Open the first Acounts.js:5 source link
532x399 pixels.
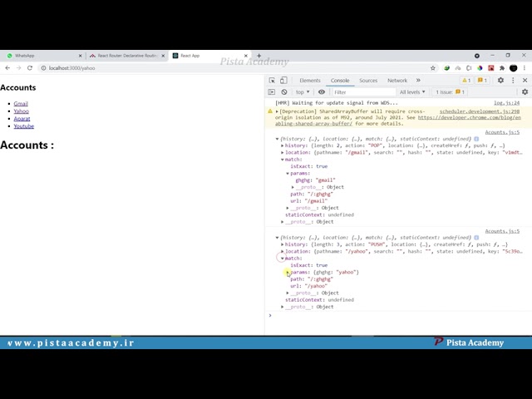coord(502,132)
